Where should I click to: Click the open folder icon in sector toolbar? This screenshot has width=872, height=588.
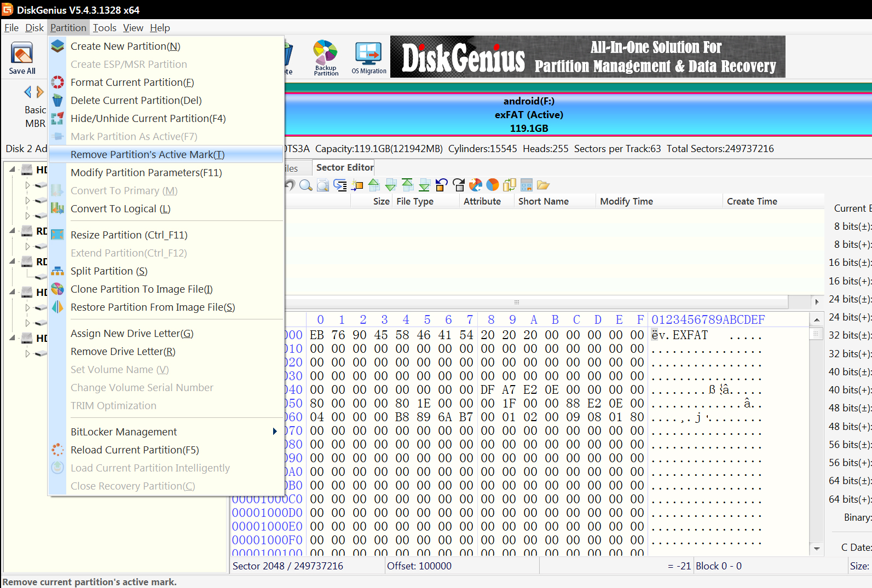543,185
